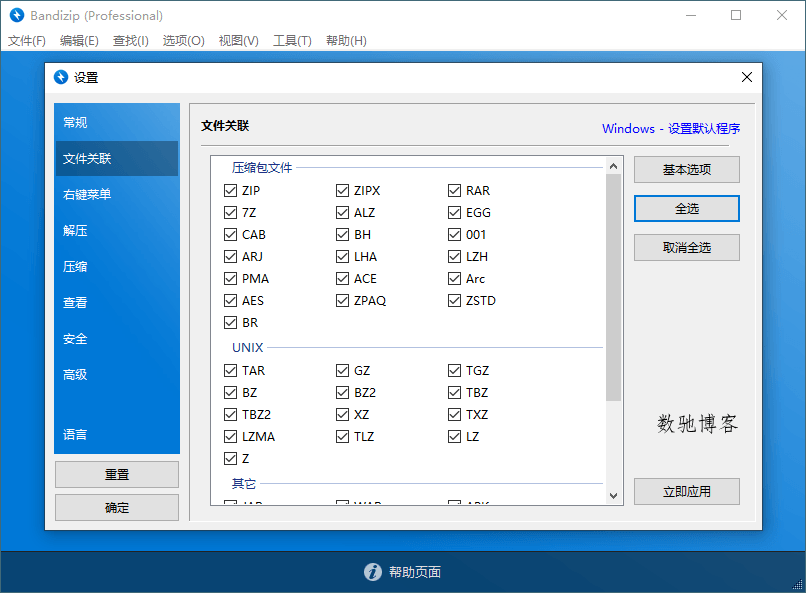Select the 文件关联 settings tab
Screen dimensions: 806x593
tap(117, 158)
